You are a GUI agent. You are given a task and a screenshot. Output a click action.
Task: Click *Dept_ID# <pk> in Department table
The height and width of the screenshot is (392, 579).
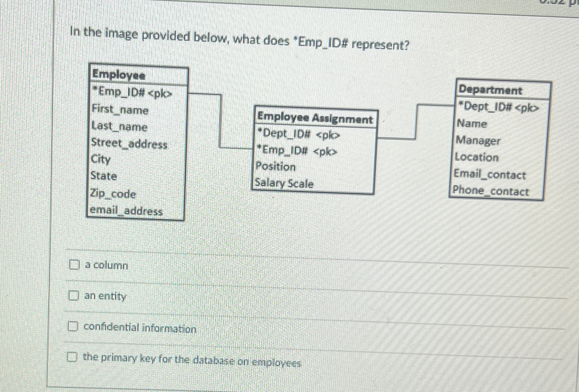click(499, 107)
